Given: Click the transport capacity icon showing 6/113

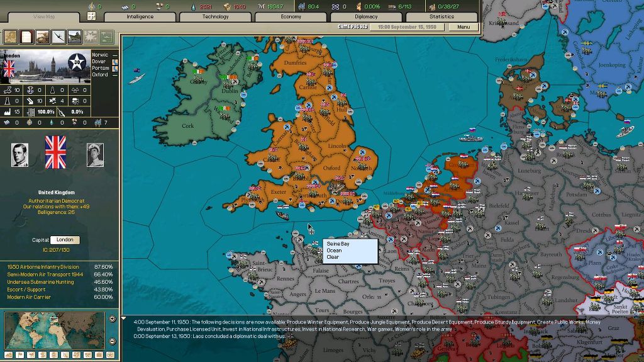Looking at the screenshot, I should (x=392, y=6).
